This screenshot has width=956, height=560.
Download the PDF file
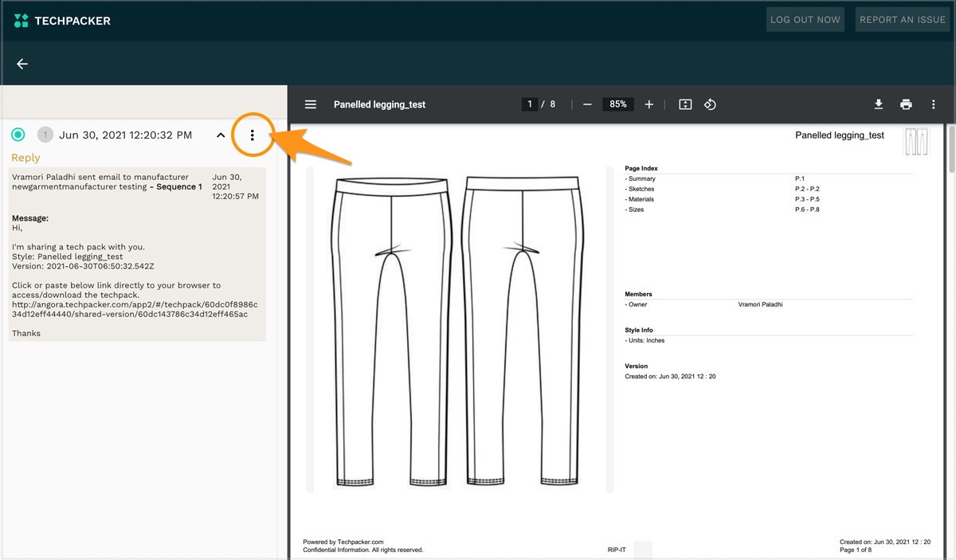pos(879,104)
